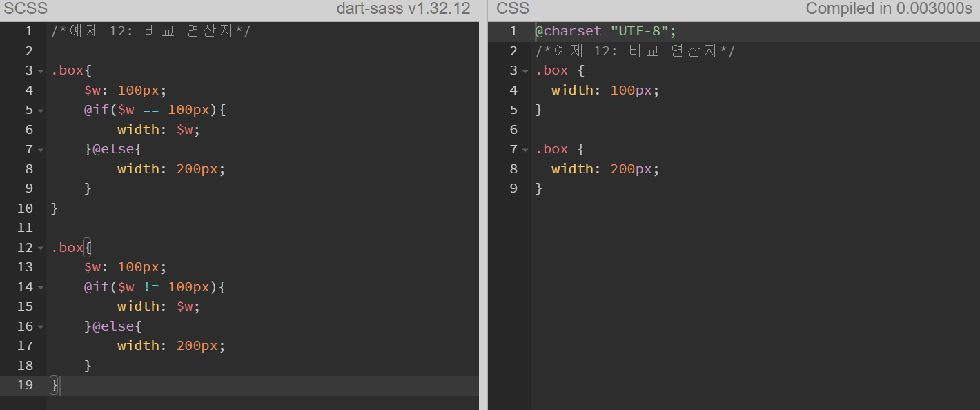
Task: Click the comment on CSS line 2
Action: [635, 51]
